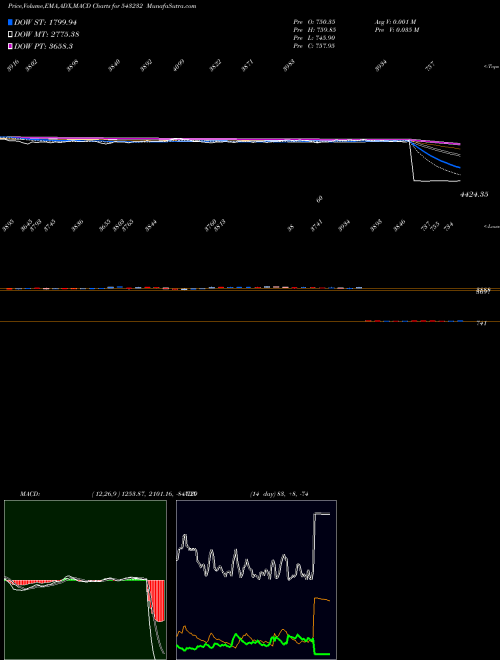Open the green MACD histogram panel
Image resolution: width=500 pixels, height=660 pixels.
[x=85, y=580]
